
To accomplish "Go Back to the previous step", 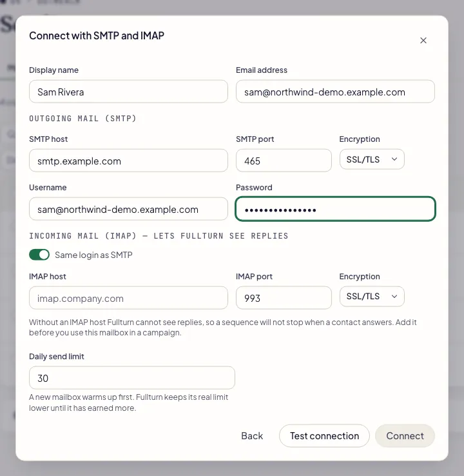I will (x=252, y=436).
